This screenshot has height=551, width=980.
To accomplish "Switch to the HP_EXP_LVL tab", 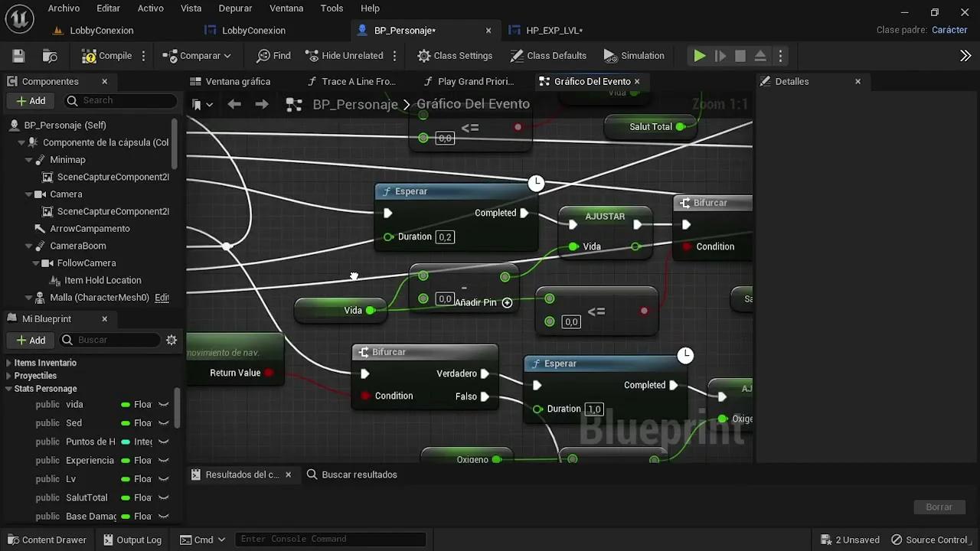I will pyautogui.click(x=554, y=31).
